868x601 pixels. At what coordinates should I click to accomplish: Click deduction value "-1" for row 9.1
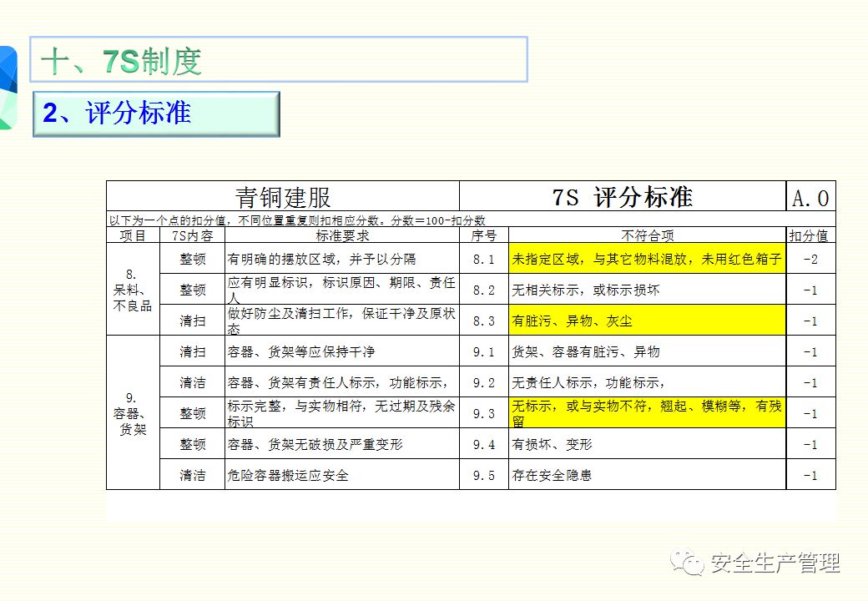click(810, 352)
